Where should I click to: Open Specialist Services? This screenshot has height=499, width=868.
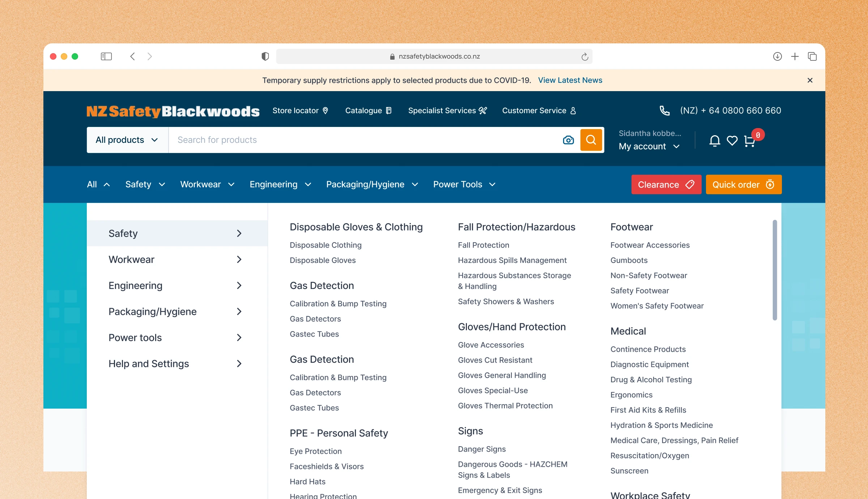(x=448, y=111)
